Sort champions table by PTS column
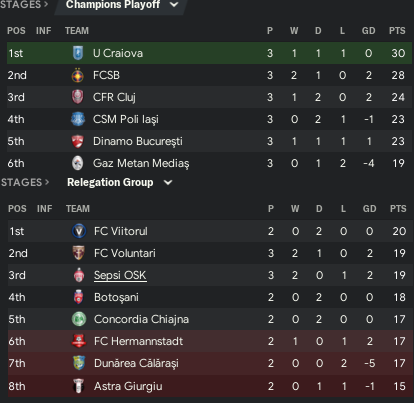Screen dimensions: 414x403 pos(397,31)
